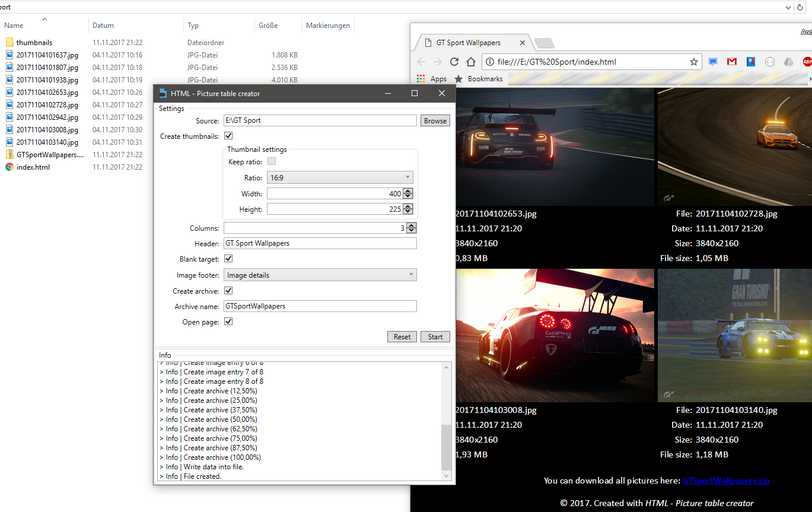Image resolution: width=812 pixels, height=512 pixels.
Task: Click the Chrome reload button
Action: (x=454, y=62)
